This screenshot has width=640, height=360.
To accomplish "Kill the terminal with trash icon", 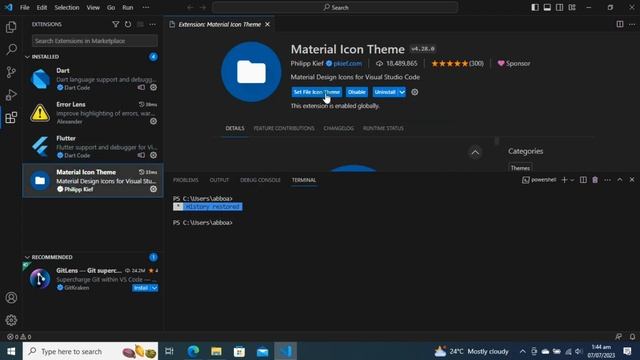I will click(595, 180).
